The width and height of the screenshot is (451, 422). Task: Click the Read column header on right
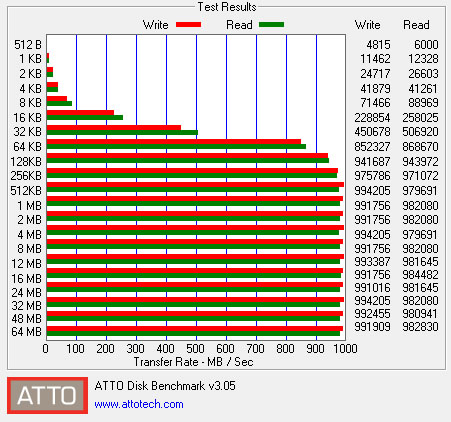pos(416,25)
